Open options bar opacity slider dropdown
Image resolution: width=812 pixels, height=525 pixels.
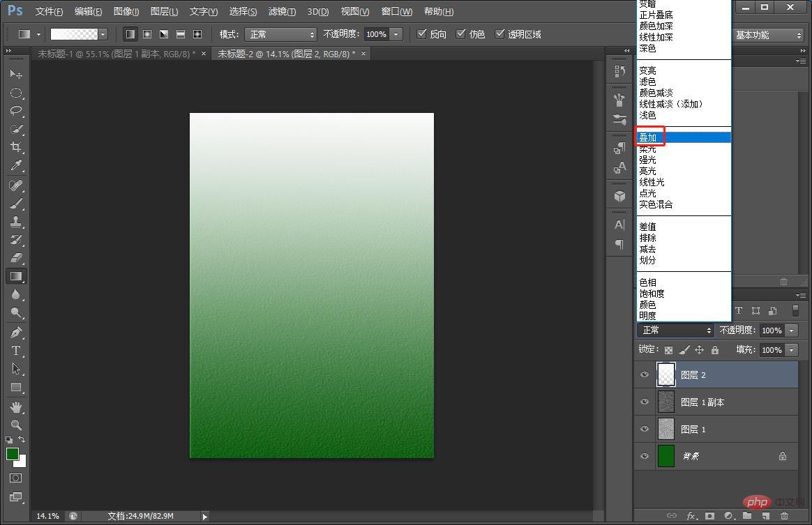(x=396, y=34)
